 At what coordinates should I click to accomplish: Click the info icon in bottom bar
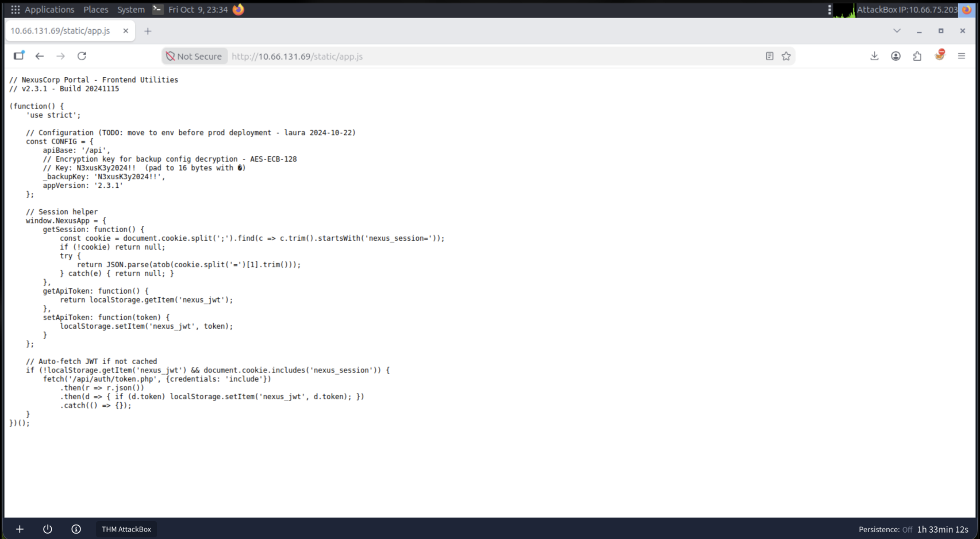(x=76, y=529)
